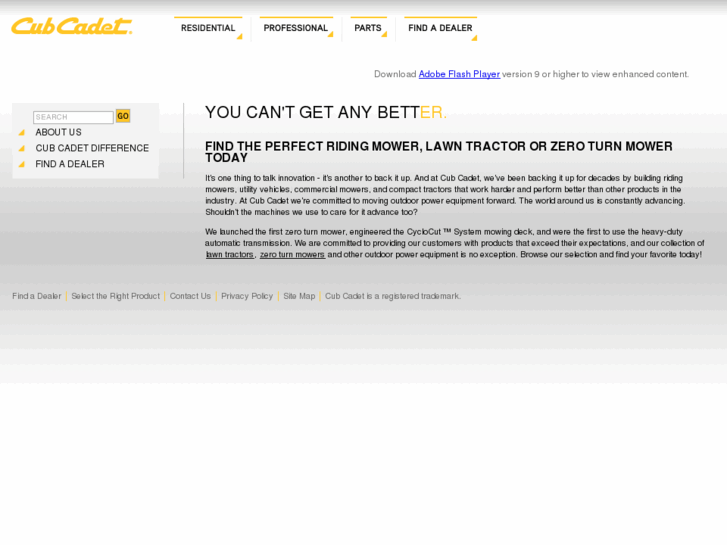Go to About Us in the sidebar

(58, 132)
